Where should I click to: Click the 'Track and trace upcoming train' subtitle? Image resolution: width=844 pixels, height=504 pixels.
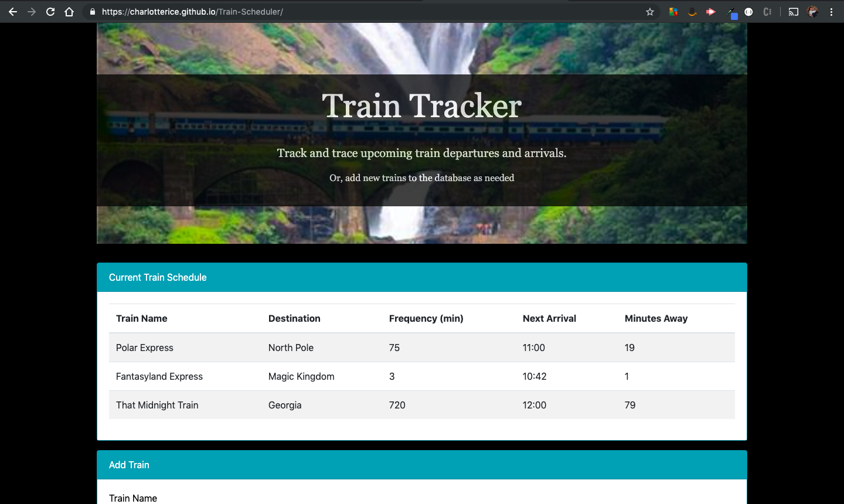coord(421,153)
